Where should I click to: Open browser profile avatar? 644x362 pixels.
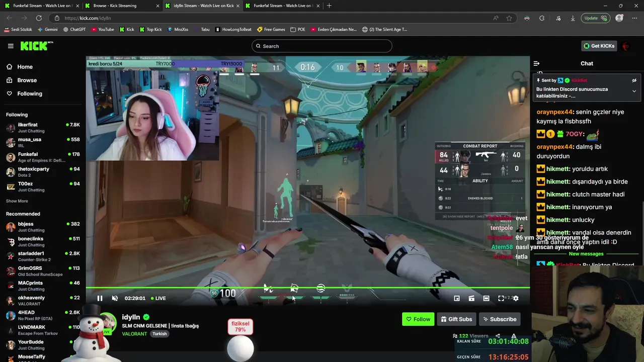pos(619,18)
